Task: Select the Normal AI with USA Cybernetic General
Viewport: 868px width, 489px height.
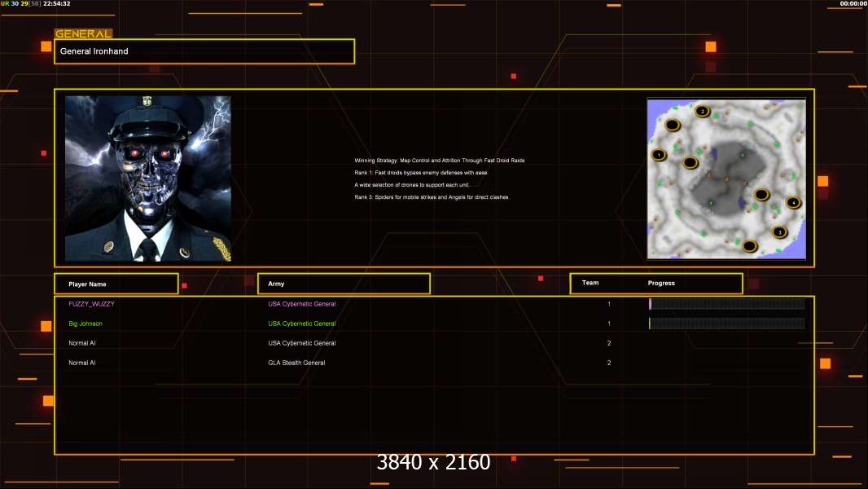Action: [82, 343]
